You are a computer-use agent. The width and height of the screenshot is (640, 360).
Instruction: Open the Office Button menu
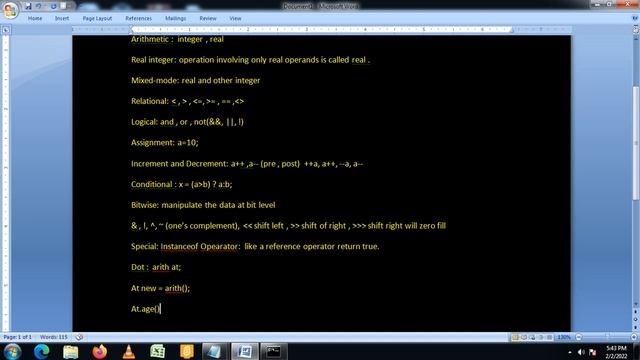[10, 9]
